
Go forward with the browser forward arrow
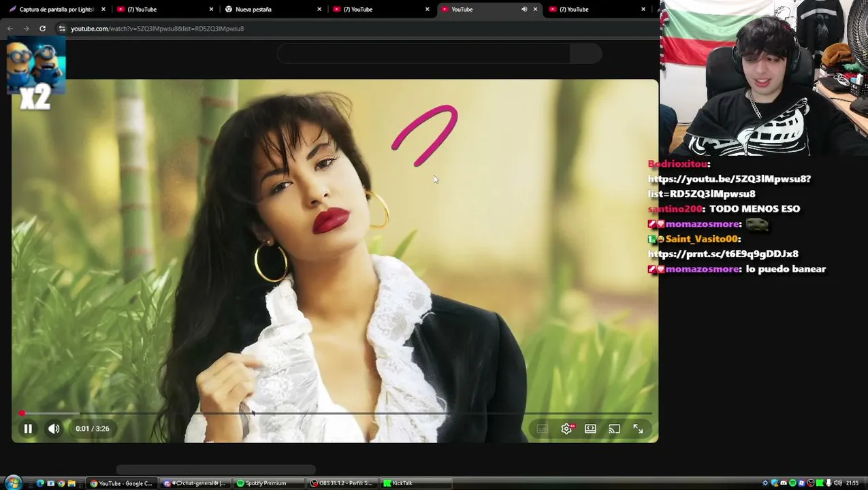[26, 29]
